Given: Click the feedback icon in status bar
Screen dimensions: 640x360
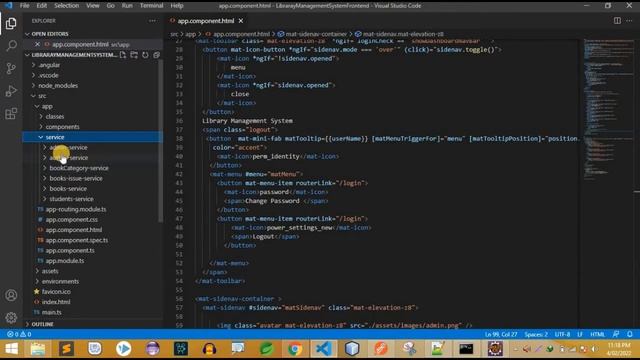Looking at the screenshot, I should (x=616, y=334).
